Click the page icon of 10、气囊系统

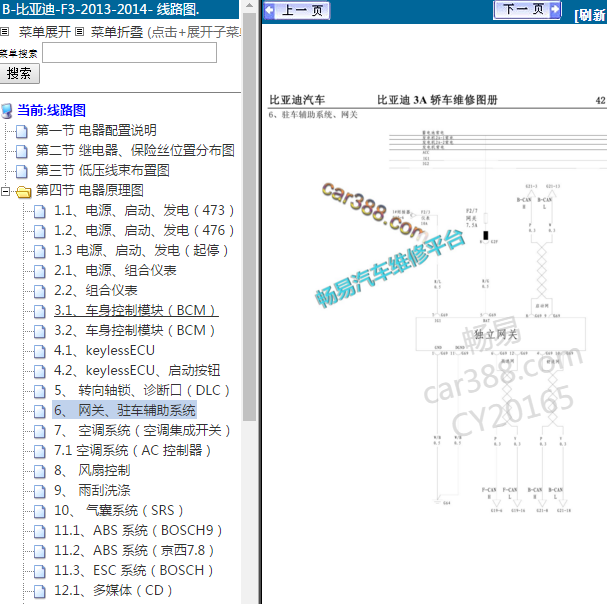(x=39, y=511)
